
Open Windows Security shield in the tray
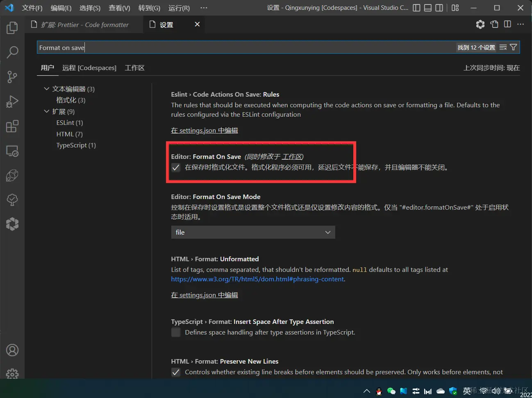(x=453, y=391)
